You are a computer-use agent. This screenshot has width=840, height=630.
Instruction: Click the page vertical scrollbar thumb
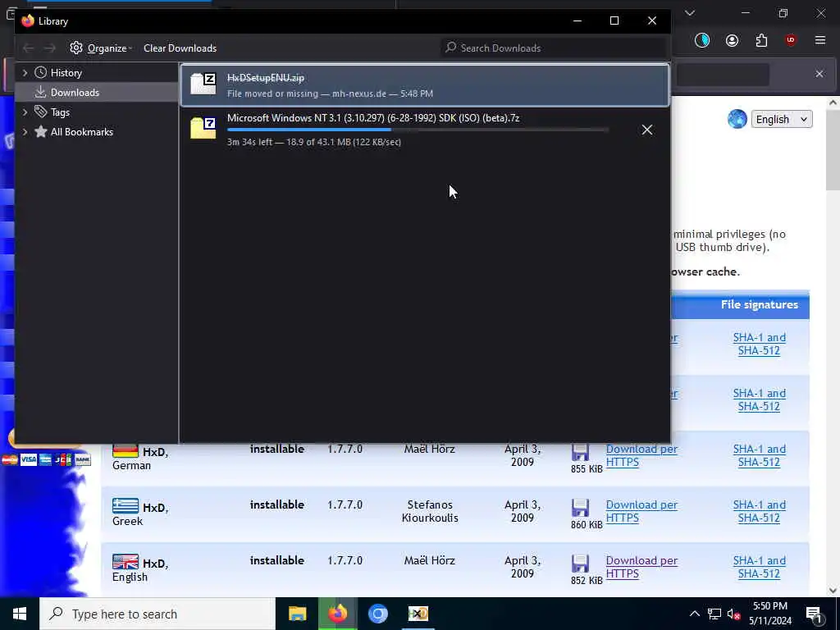pyautogui.click(x=833, y=150)
